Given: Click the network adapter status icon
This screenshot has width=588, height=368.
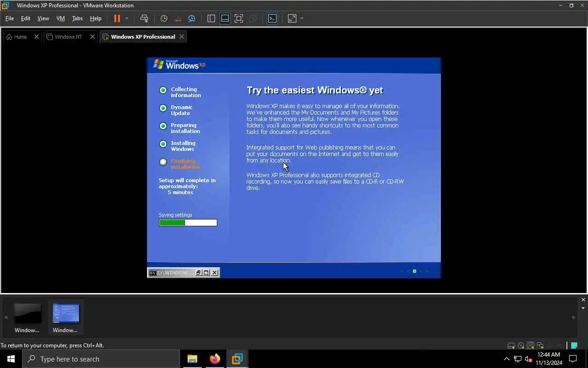Looking at the screenshot, I should tap(540, 345).
